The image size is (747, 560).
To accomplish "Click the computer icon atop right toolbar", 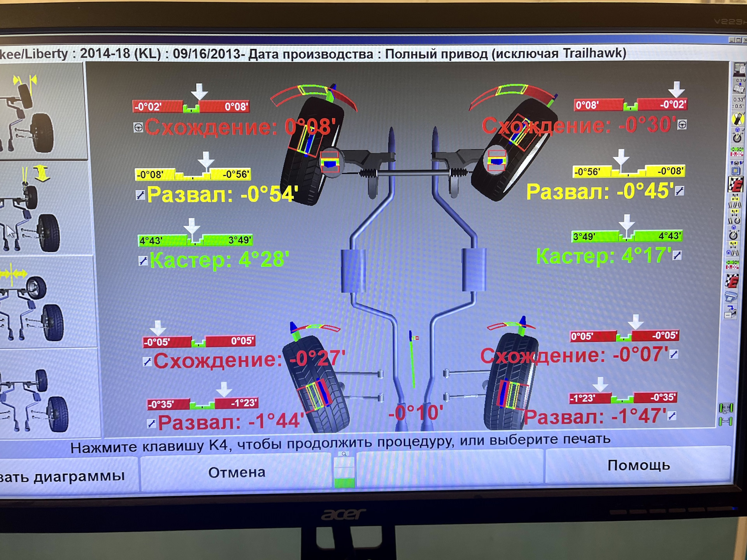I will 739,70.
